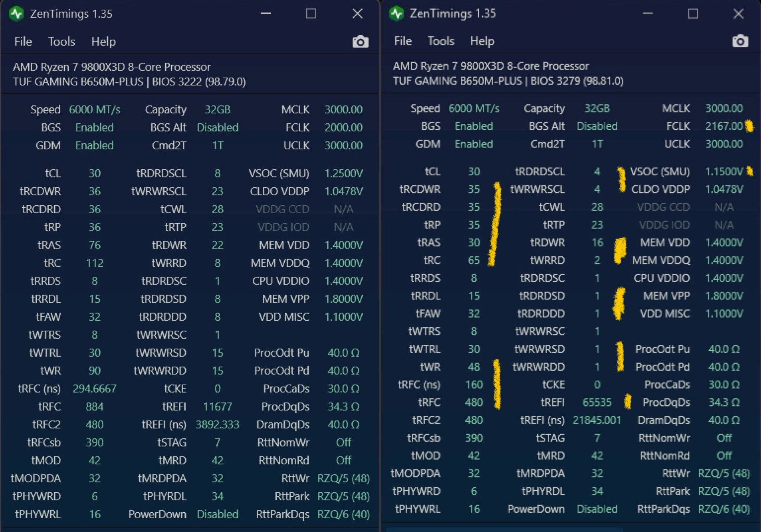This screenshot has width=761, height=532.
Task: Click the tREFI value 65535 in right window
Action: click(x=597, y=402)
